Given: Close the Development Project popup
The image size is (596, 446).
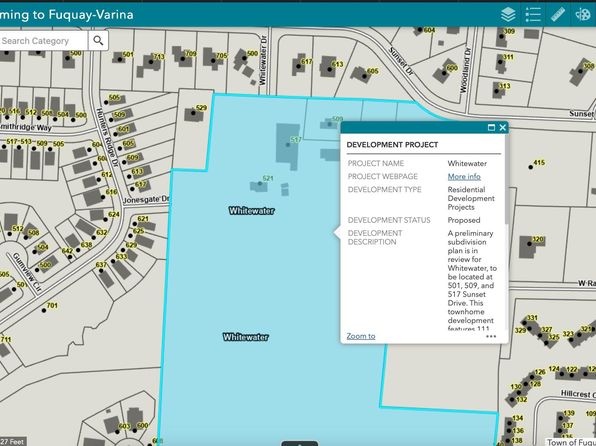Looking at the screenshot, I should pos(502,127).
